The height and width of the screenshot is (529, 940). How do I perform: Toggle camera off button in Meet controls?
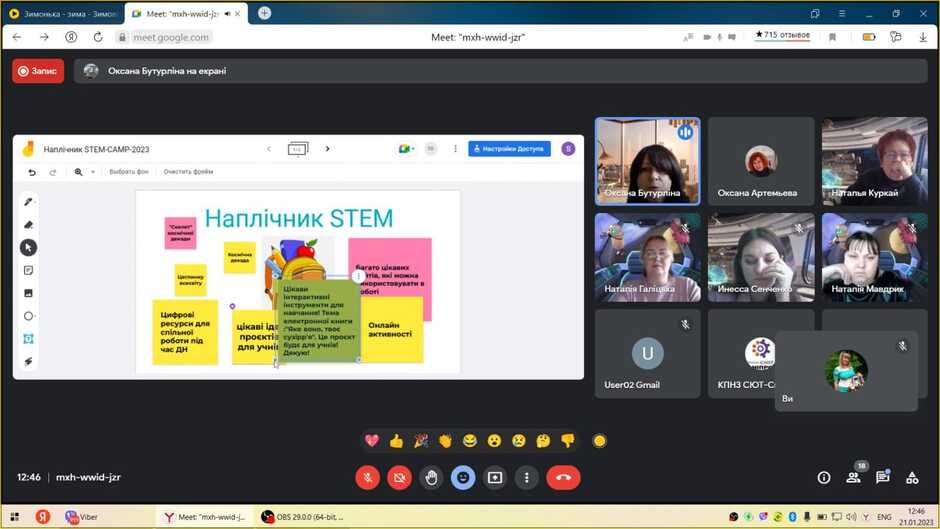pos(399,477)
